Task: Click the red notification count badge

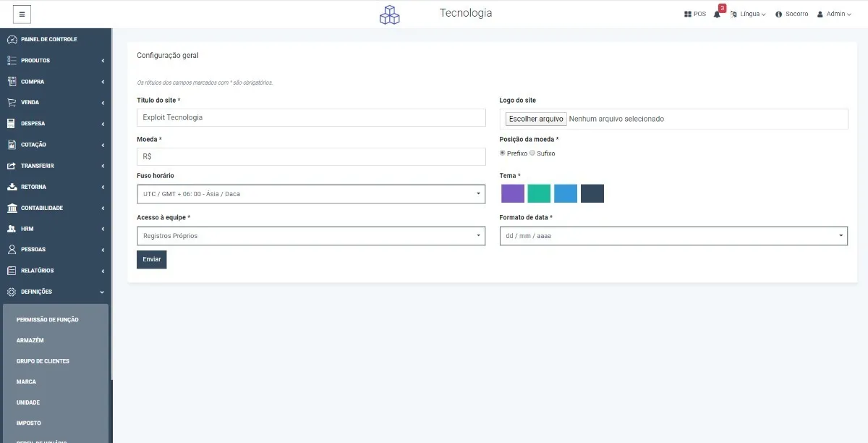Action: 722,8
